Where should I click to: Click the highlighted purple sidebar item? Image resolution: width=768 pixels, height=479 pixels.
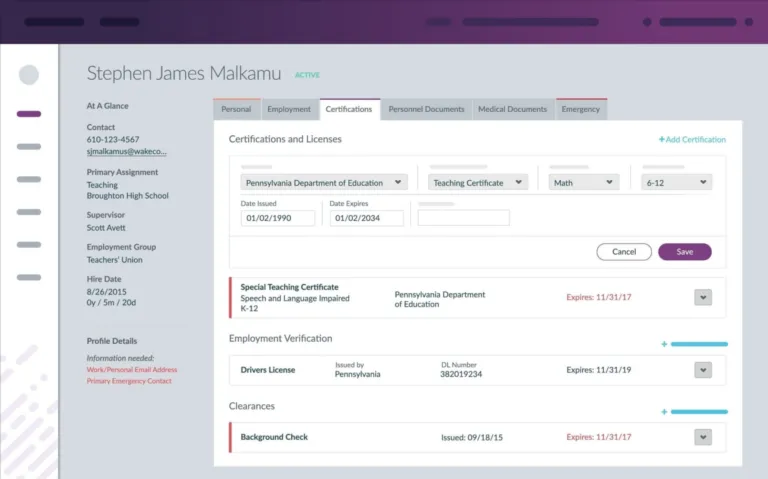[29, 114]
